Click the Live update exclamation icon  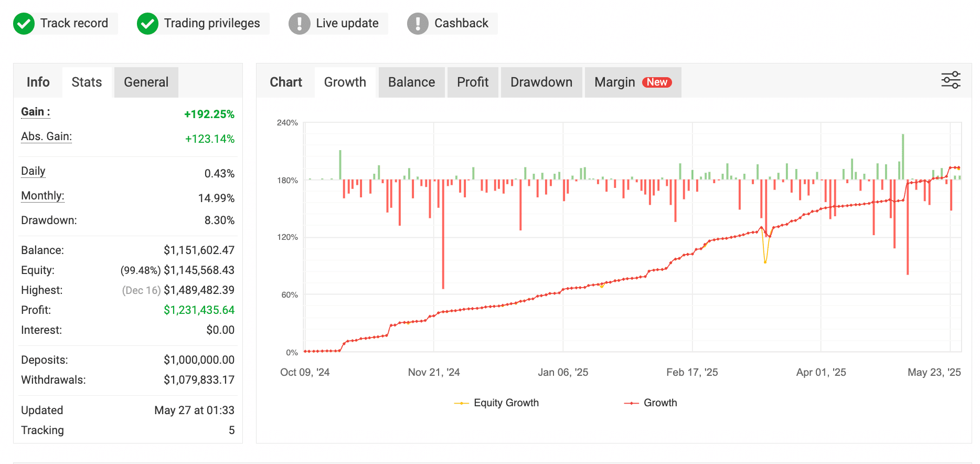coord(300,24)
